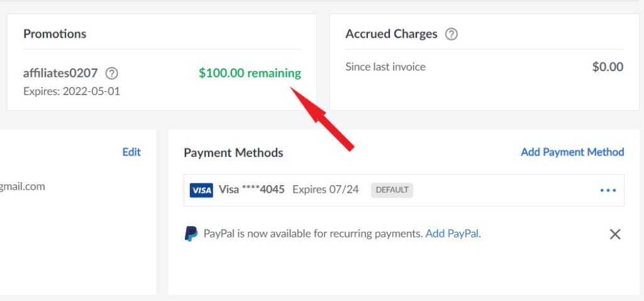Select the $100.00 remaining credit text
The image size is (644, 301).
click(250, 73)
